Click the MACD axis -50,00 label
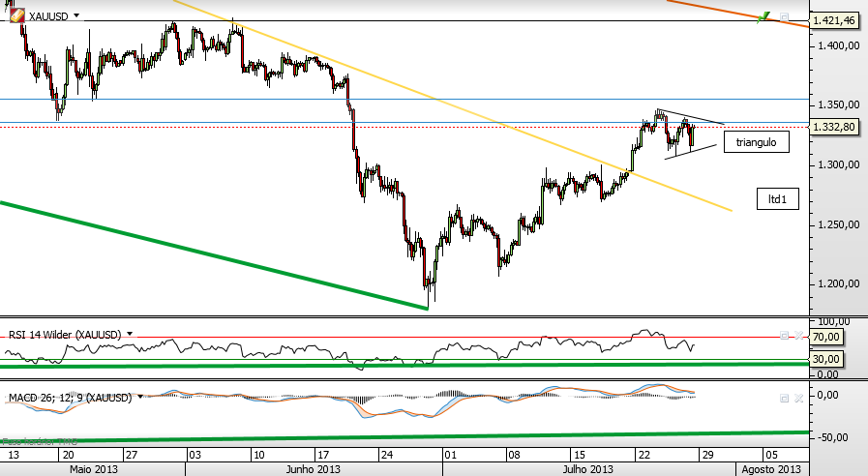Screen dimensions: 868x476 coord(832,437)
